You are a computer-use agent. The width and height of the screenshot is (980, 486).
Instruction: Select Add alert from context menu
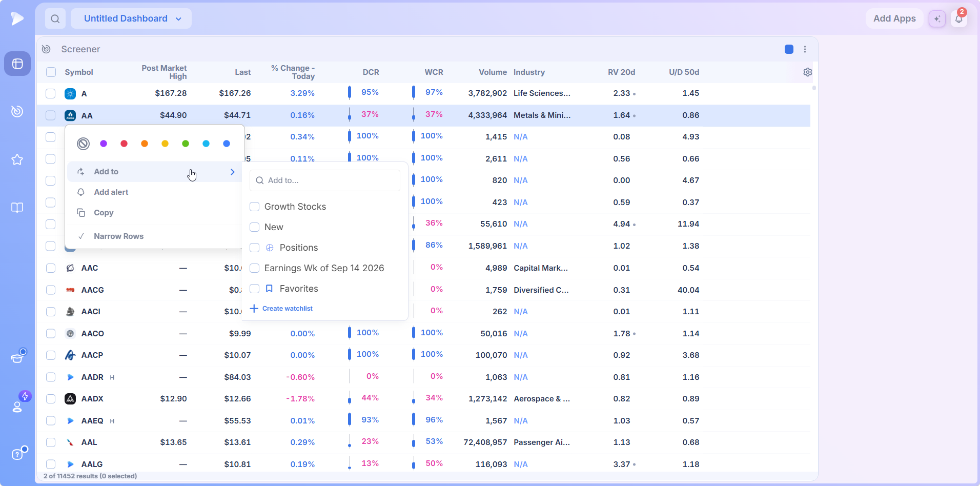[154, 192]
